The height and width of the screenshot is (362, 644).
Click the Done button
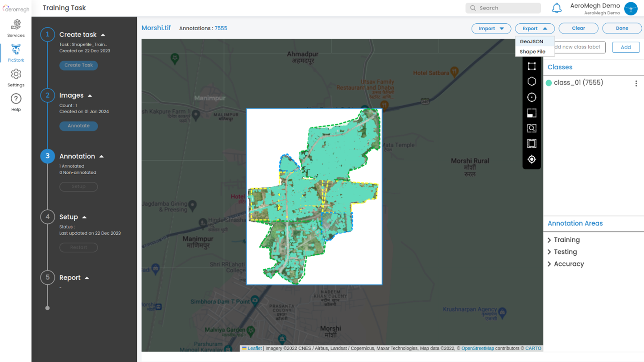pyautogui.click(x=621, y=28)
